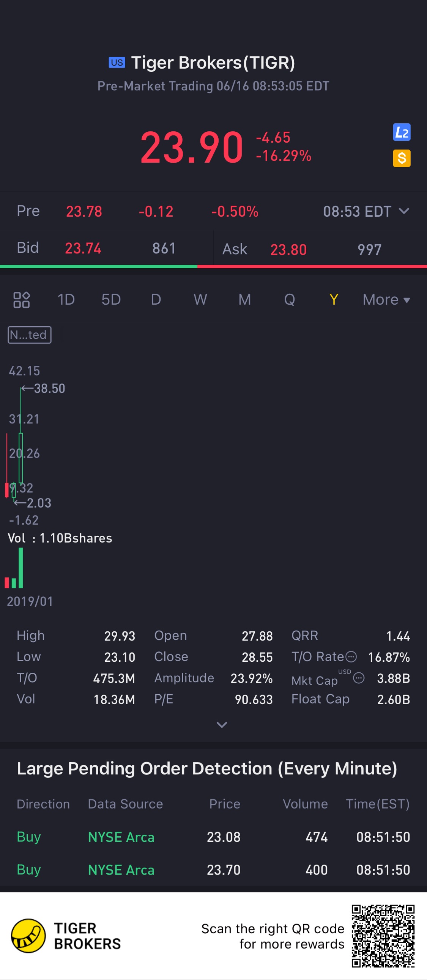Expand more stock statistics chevron
The width and height of the screenshot is (427, 980).
(x=222, y=725)
